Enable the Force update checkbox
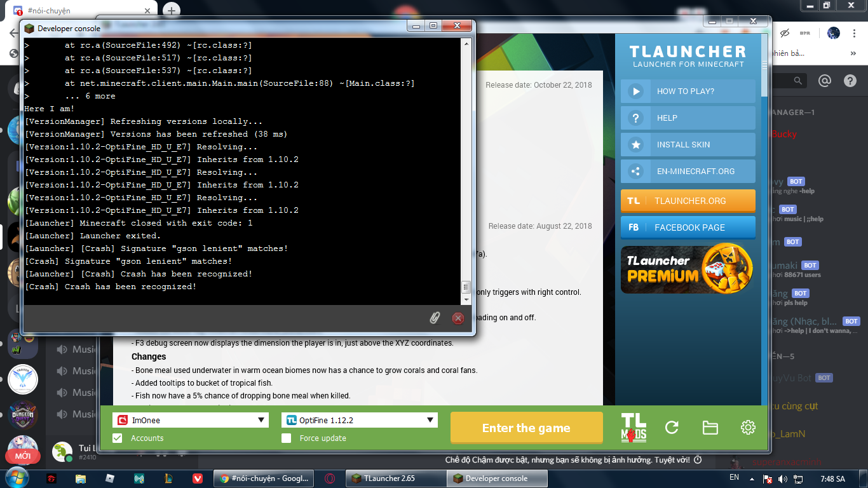 [x=287, y=438]
